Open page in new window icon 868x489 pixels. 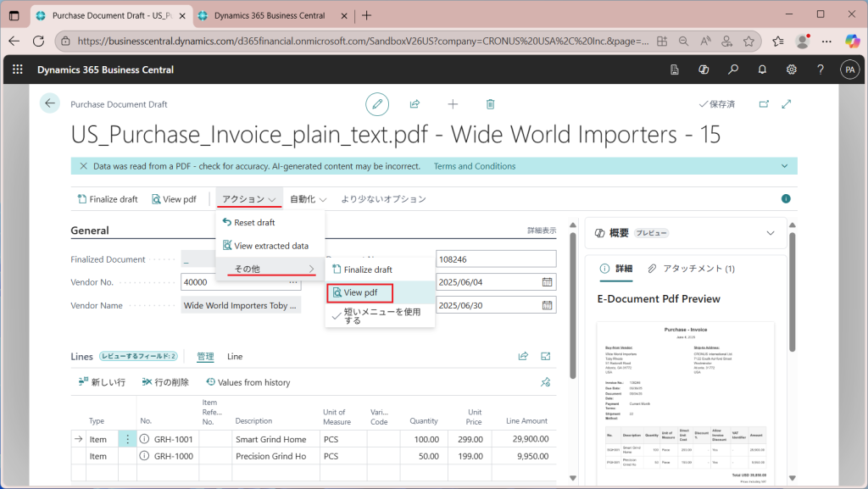pyautogui.click(x=764, y=104)
